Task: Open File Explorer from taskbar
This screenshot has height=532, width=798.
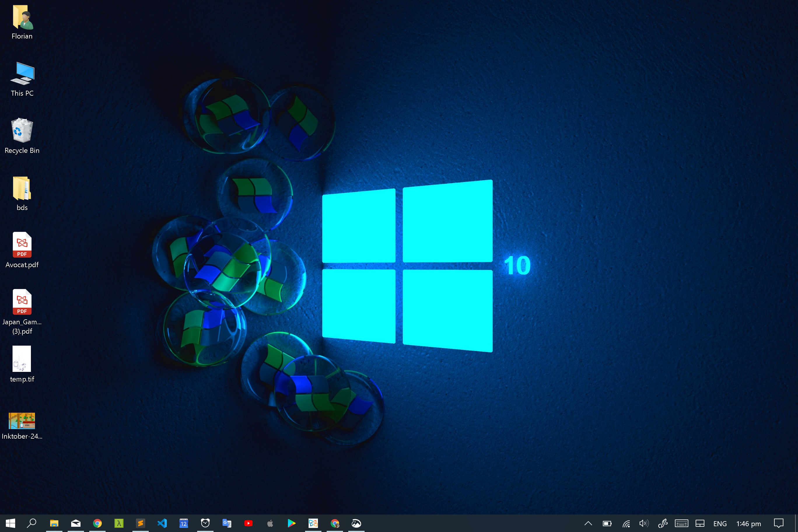Action: click(x=54, y=522)
